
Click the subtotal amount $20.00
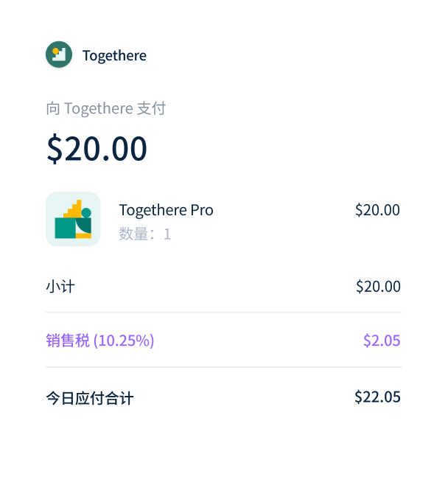(x=378, y=287)
